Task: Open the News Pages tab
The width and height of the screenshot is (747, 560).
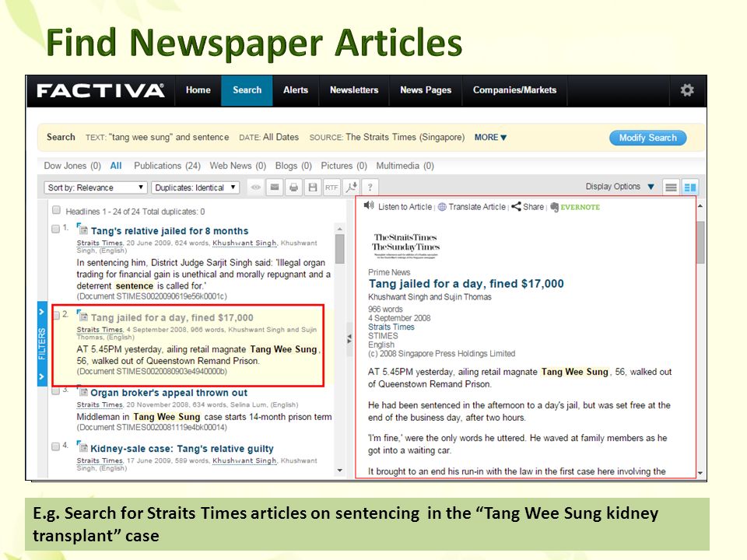Action: click(426, 90)
